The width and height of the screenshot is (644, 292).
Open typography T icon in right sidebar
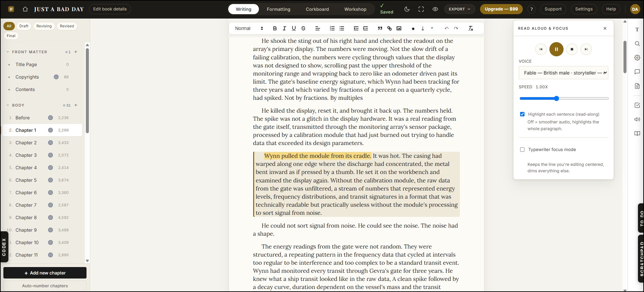tap(637, 30)
